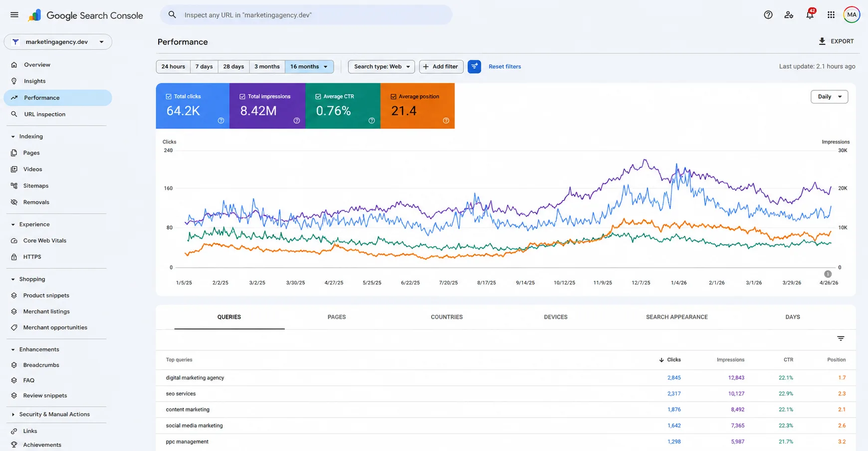Click the blue filter toggle icon beside Add filter
This screenshot has height=451, width=868.
[474, 66]
